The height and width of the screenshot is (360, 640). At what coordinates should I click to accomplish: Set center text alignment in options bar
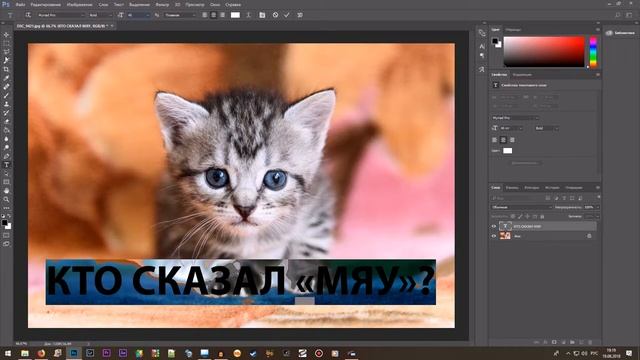pyautogui.click(x=213, y=15)
